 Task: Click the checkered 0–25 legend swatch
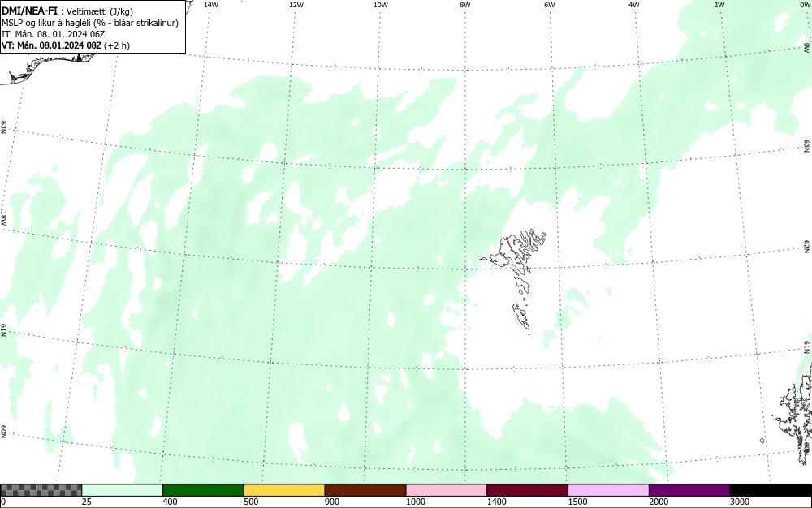pos(41,490)
